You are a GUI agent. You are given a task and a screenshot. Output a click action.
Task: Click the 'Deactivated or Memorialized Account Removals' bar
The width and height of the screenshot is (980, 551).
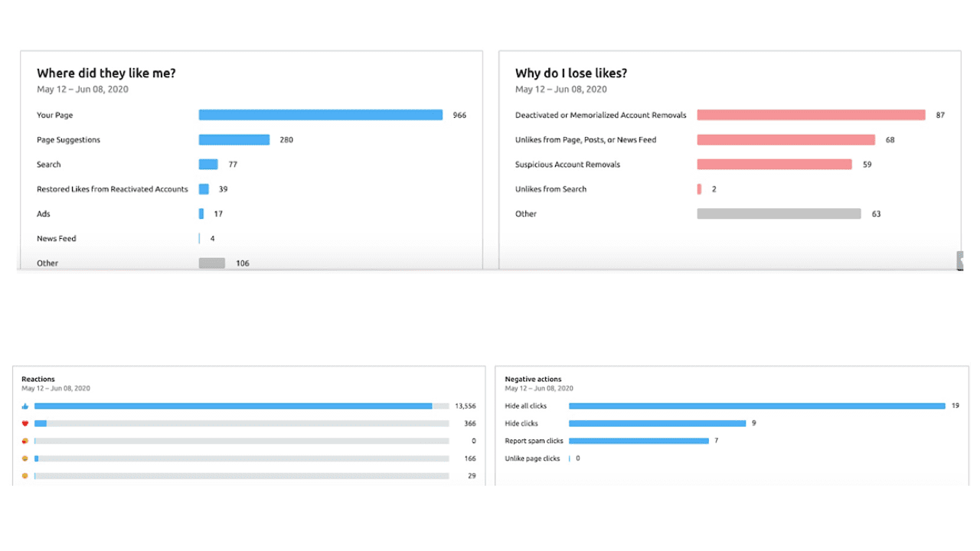click(810, 115)
